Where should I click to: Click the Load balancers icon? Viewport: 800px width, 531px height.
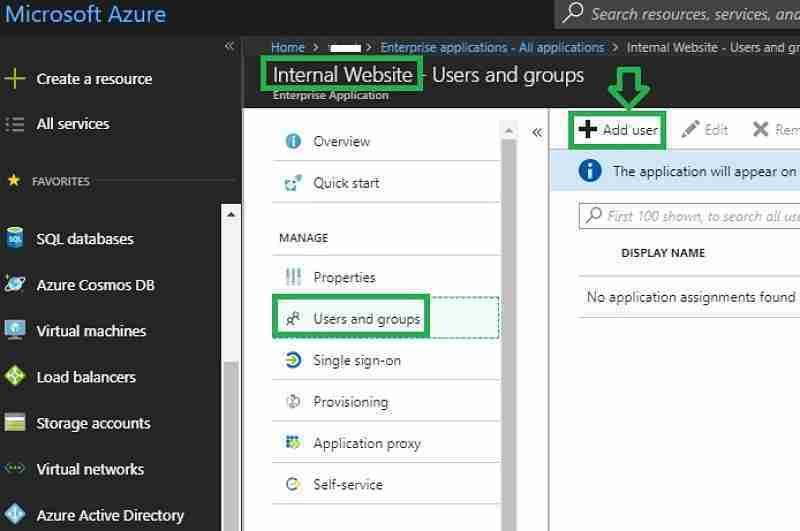click(15, 376)
